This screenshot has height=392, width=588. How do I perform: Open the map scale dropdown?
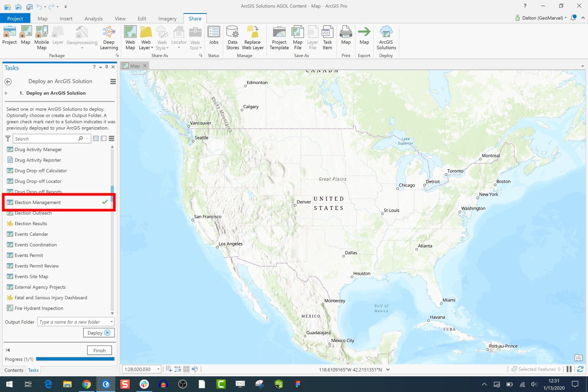point(158,369)
